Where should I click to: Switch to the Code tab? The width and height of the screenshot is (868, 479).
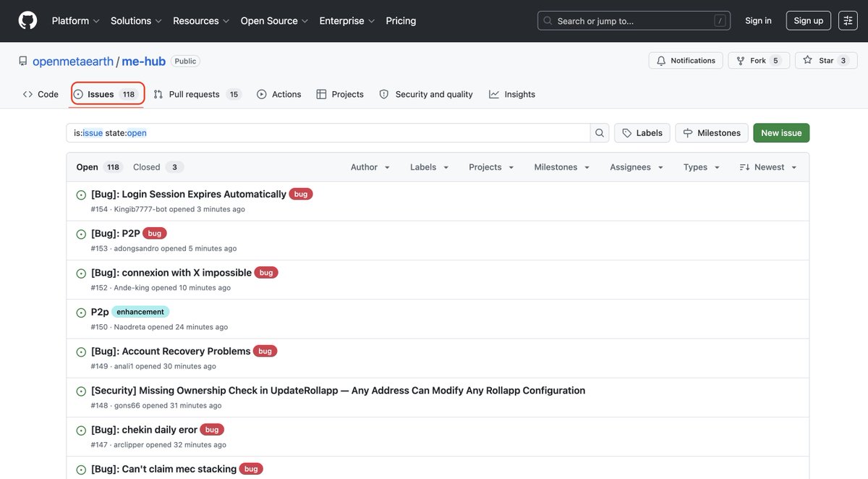tap(41, 94)
